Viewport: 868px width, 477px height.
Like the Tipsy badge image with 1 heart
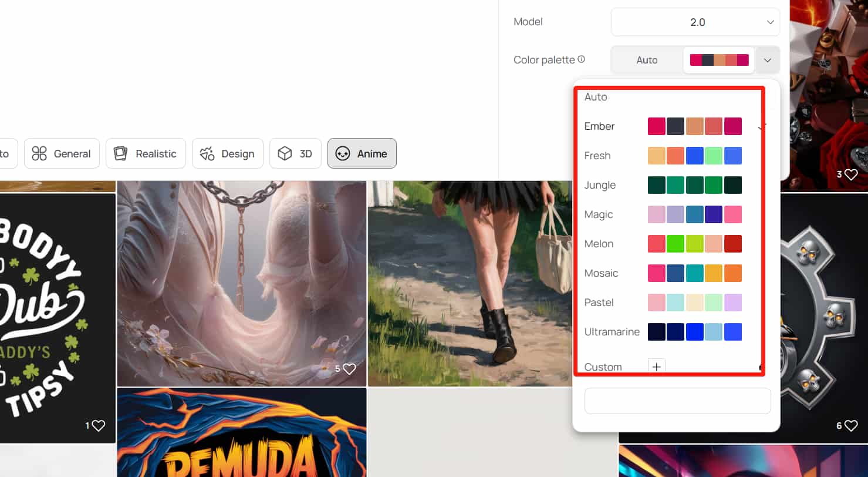pyautogui.click(x=98, y=425)
